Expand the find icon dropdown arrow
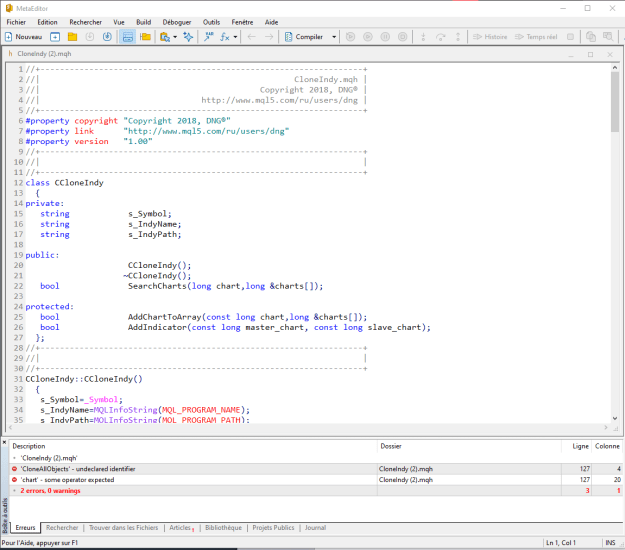This screenshot has width=625, height=550. point(175,37)
